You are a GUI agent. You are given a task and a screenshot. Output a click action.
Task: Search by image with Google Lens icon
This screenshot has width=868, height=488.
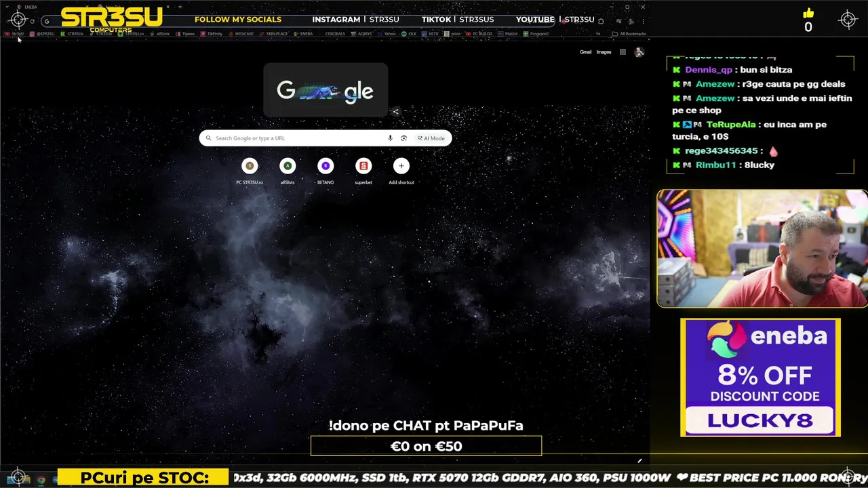click(403, 138)
